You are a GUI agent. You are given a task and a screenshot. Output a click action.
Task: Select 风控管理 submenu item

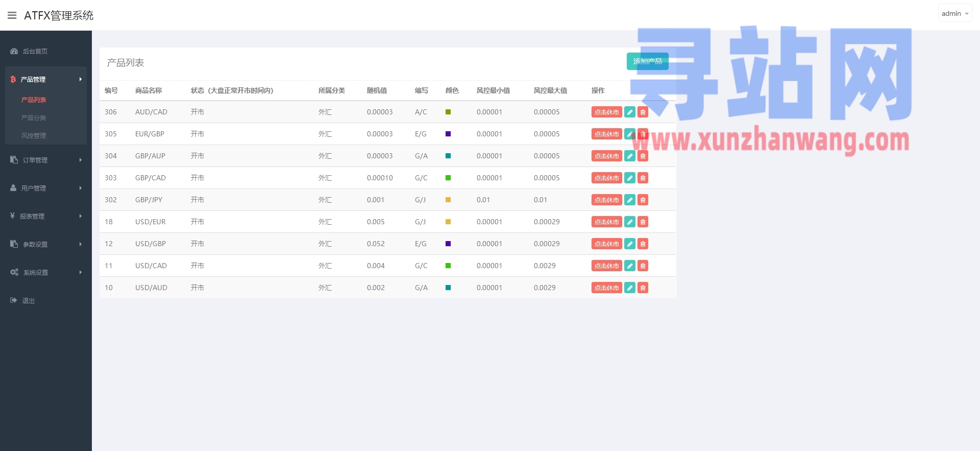click(x=34, y=135)
